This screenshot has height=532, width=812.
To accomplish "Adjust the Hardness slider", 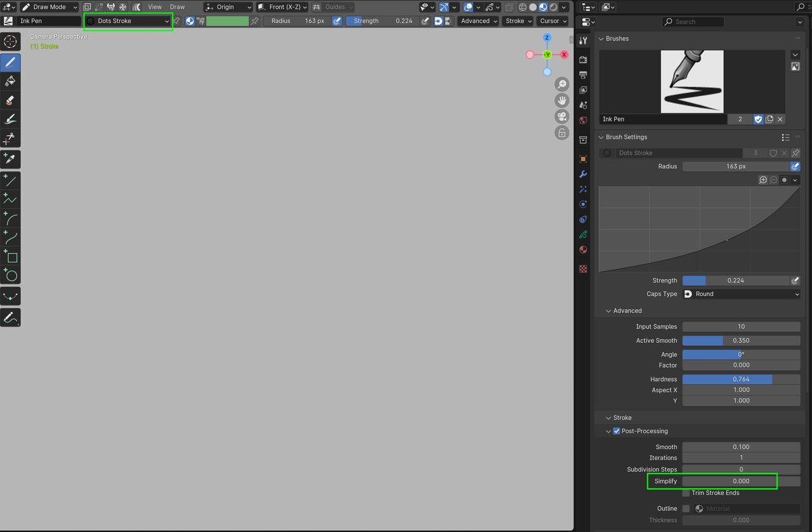I will [741, 379].
